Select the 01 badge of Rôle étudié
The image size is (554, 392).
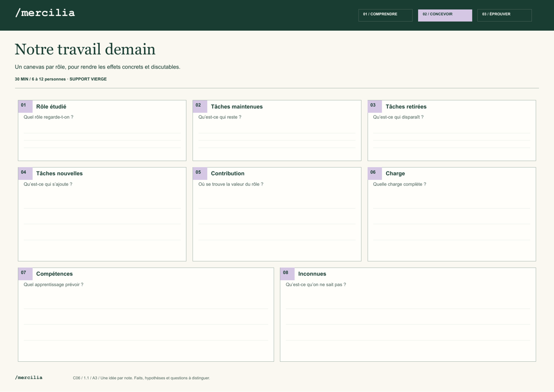[x=25, y=106]
